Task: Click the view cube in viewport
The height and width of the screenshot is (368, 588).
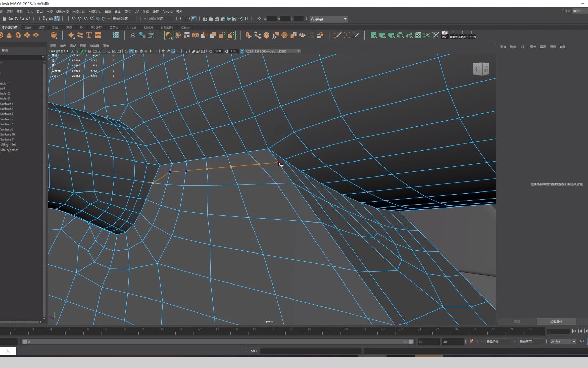Action: coord(481,69)
